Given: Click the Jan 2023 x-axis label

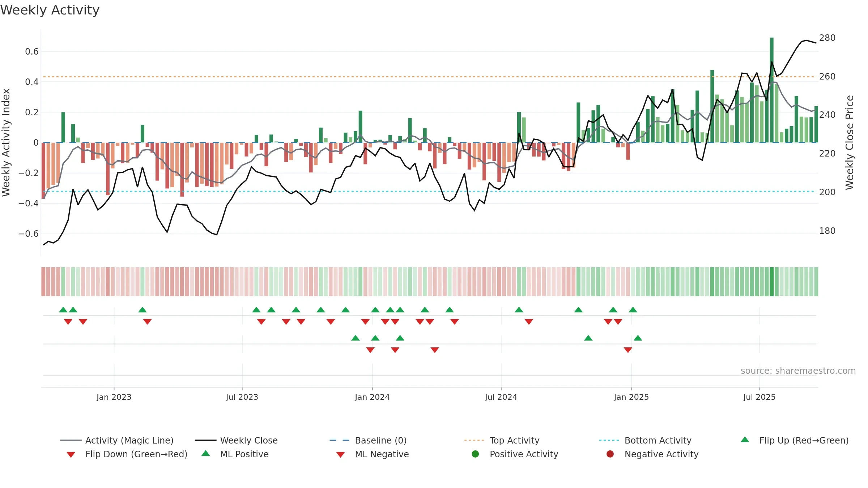Looking at the screenshot, I should click(114, 397).
